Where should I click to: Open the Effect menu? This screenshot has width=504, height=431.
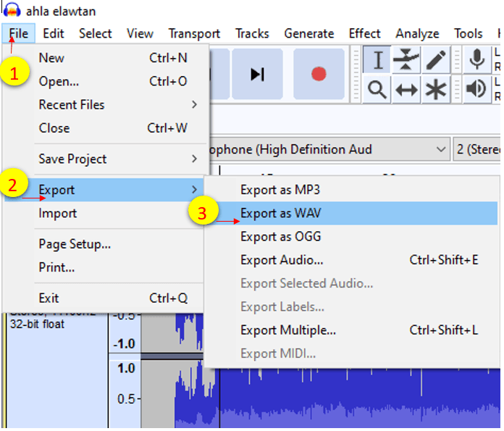pyautogui.click(x=364, y=33)
